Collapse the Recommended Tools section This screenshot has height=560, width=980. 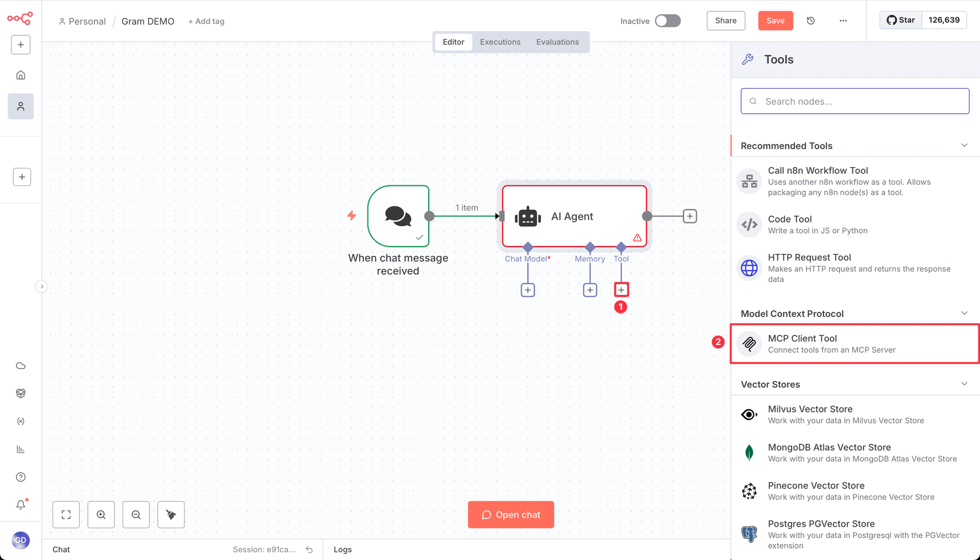[x=964, y=145]
